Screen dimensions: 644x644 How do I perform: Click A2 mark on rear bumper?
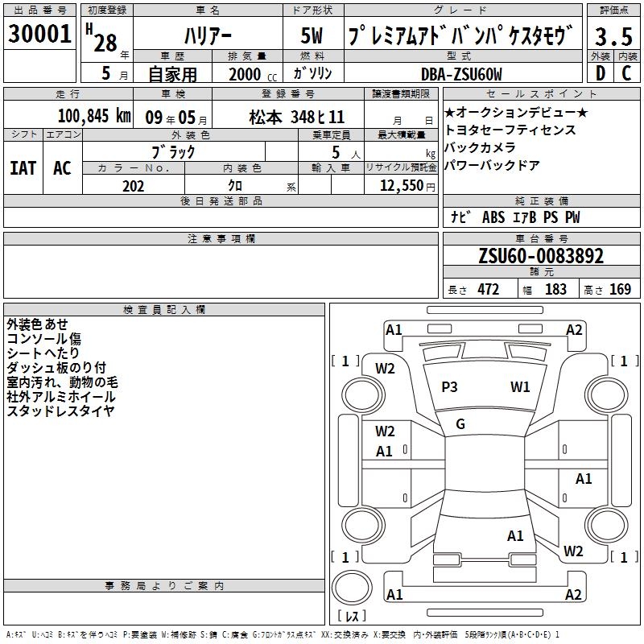(x=573, y=594)
